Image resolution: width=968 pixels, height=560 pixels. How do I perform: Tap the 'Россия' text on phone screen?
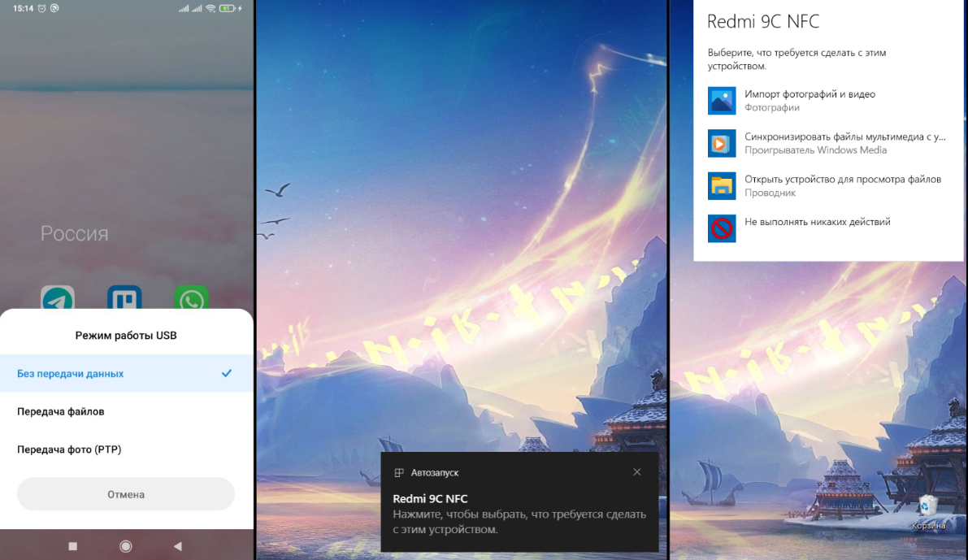click(75, 233)
